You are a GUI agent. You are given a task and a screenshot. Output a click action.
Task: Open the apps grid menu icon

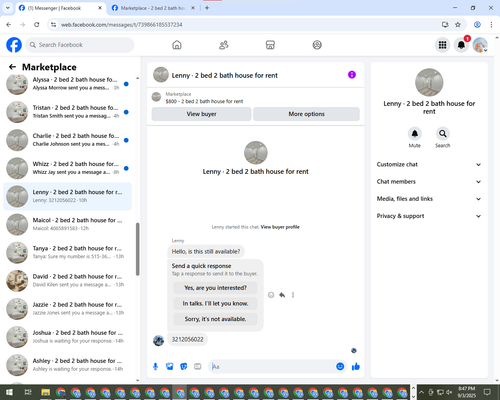coord(442,45)
